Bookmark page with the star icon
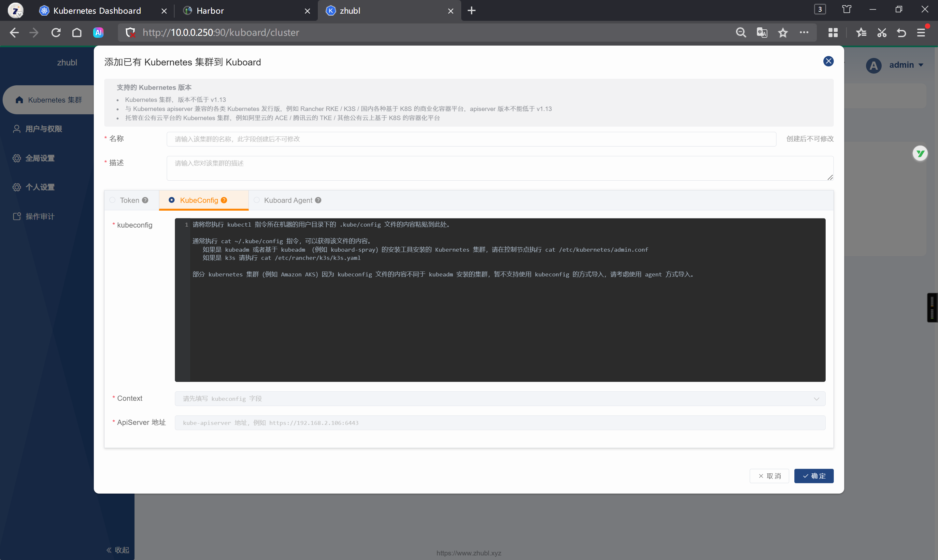 tap(783, 33)
